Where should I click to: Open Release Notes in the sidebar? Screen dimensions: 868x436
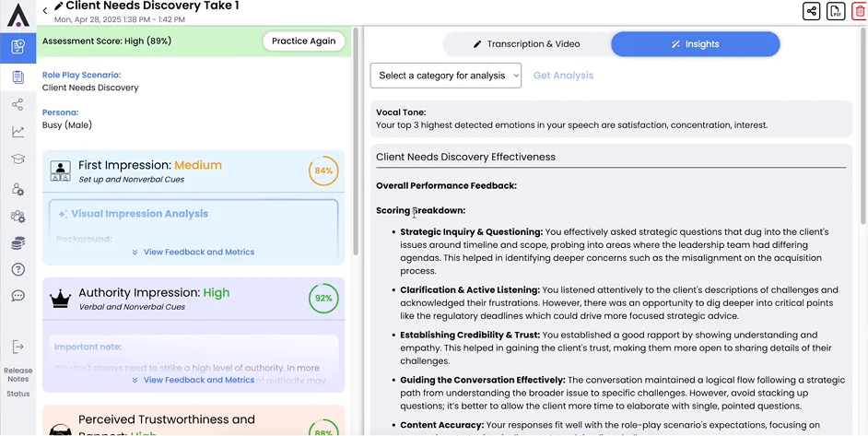(x=18, y=374)
